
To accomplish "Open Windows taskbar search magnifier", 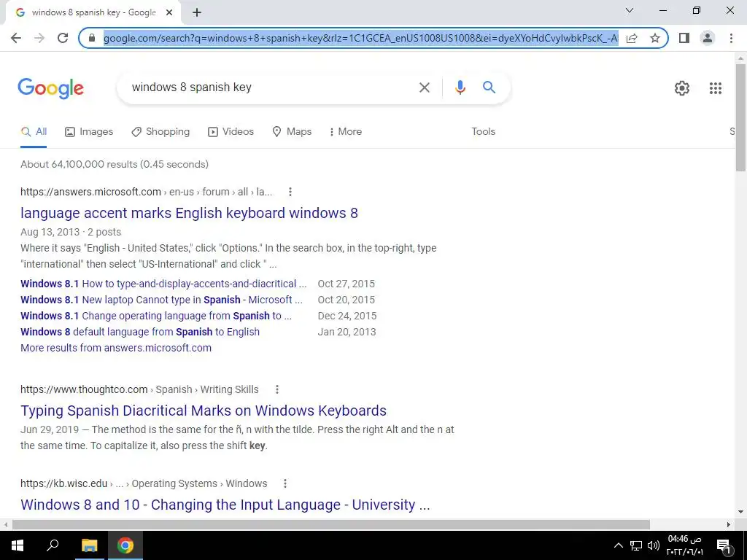I will (53, 545).
